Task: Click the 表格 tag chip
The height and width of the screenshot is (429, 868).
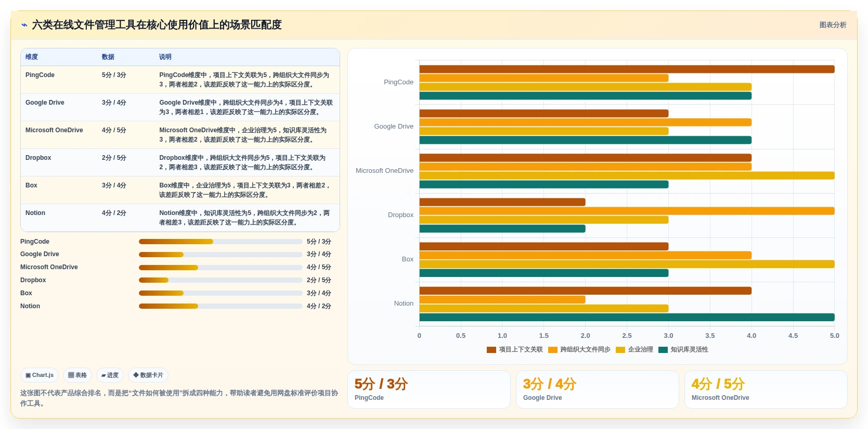Action: tap(77, 375)
